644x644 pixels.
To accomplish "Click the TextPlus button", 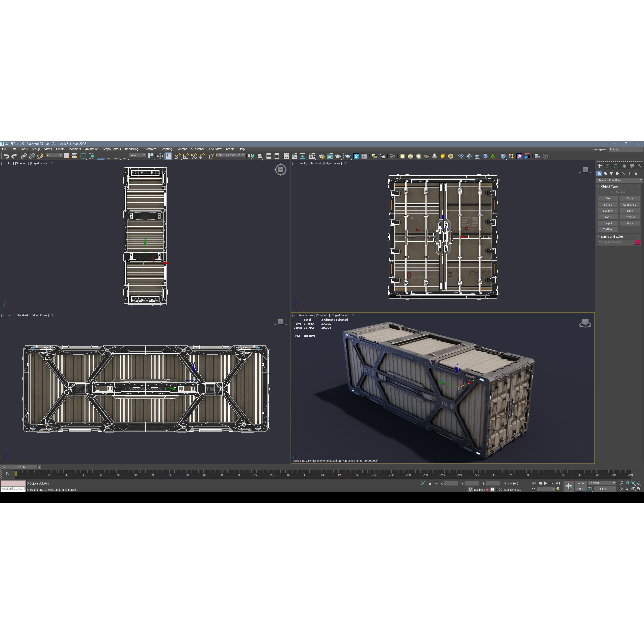I will click(x=608, y=229).
